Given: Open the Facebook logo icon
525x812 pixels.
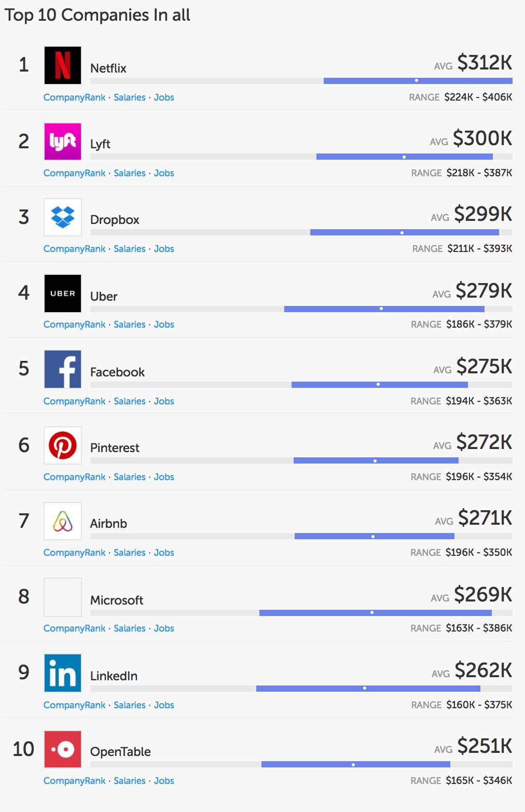Looking at the screenshot, I should tap(63, 369).
